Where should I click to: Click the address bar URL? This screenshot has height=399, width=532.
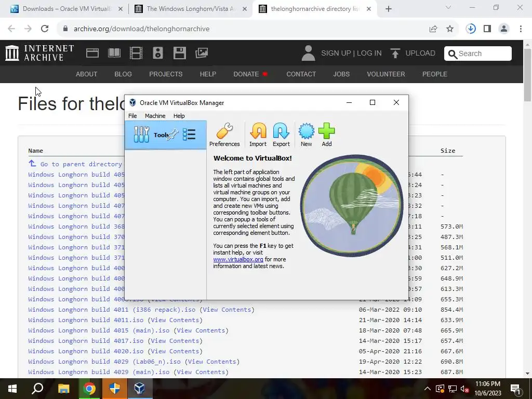[x=141, y=29]
